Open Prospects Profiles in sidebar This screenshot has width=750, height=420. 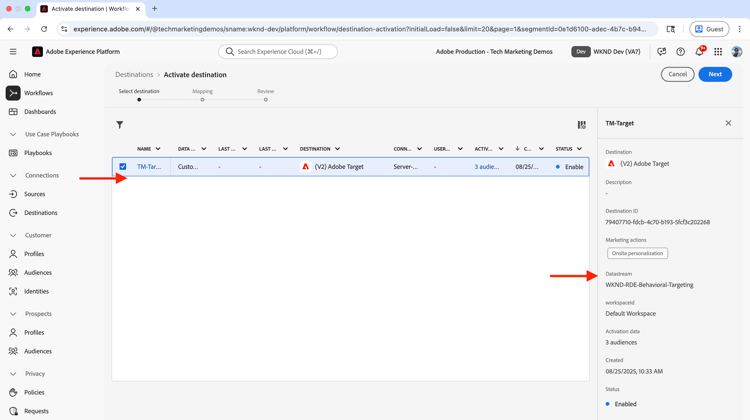click(34, 332)
